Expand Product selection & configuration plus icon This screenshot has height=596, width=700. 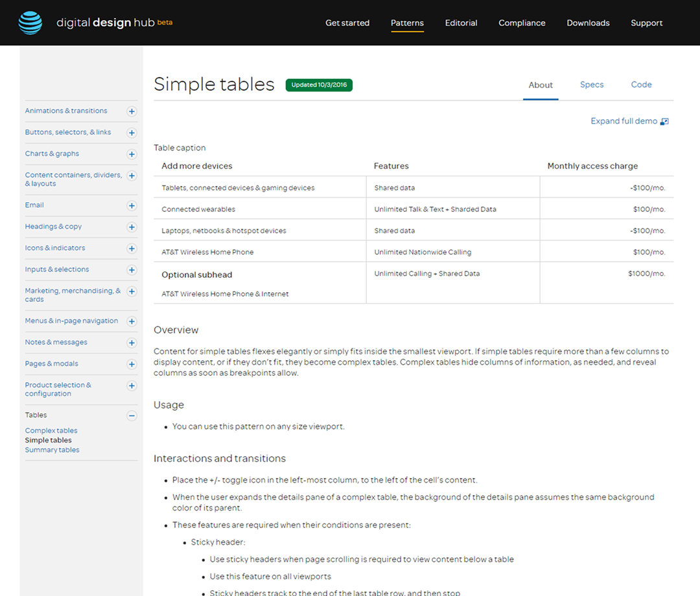click(x=132, y=385)
